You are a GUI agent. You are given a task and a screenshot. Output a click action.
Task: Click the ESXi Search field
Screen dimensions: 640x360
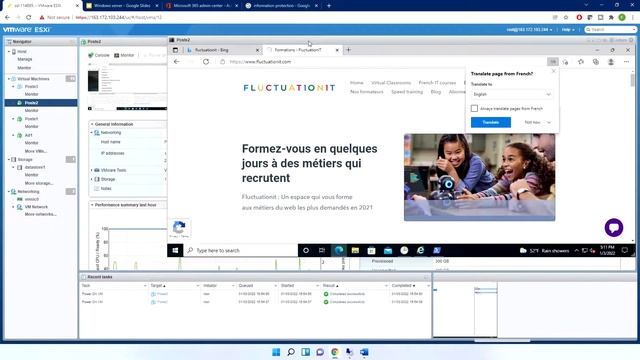click(x=611, y=30)
